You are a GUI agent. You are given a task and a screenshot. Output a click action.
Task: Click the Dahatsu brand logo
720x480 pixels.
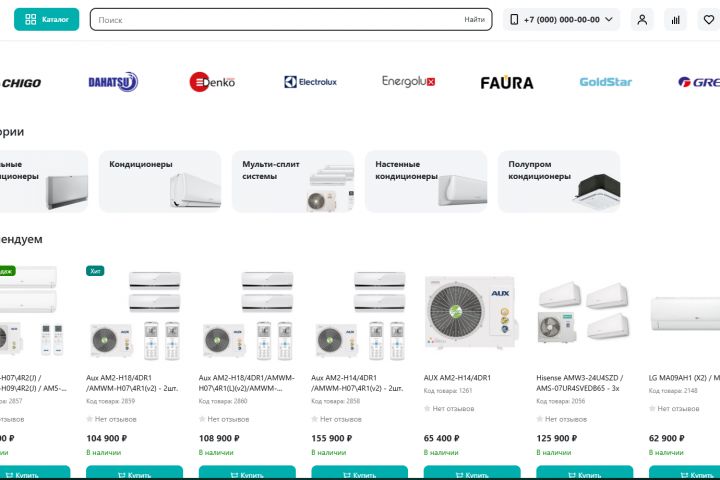pos(113,82)
